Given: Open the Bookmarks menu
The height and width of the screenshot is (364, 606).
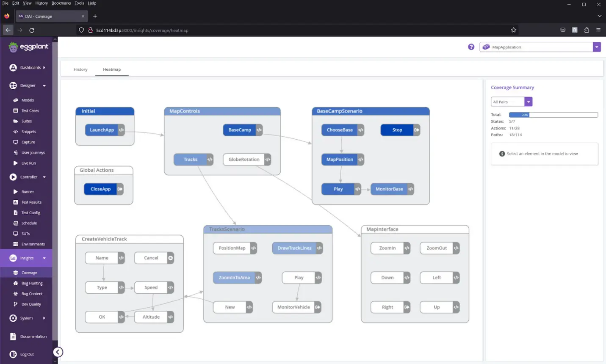Looking at the screenshot, I should (x=61, y=3).
